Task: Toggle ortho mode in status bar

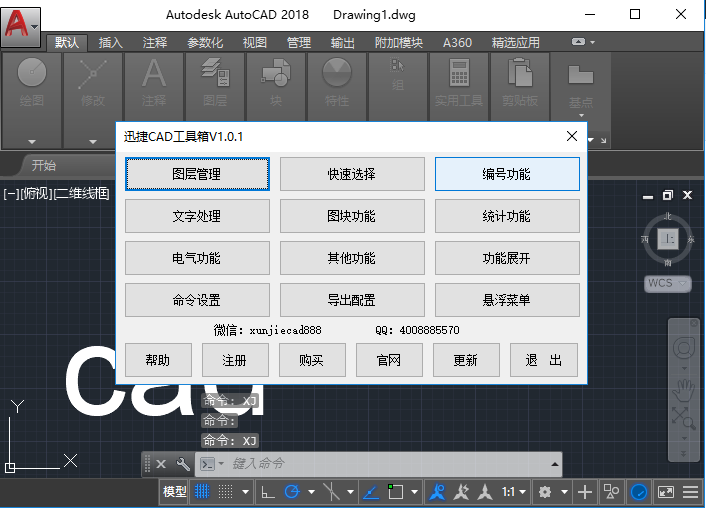Action: (x=268, y=492)
